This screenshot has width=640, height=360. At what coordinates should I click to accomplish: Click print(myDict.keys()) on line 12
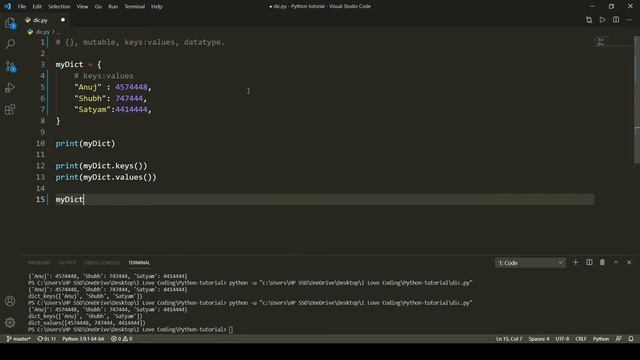(101, 166)
